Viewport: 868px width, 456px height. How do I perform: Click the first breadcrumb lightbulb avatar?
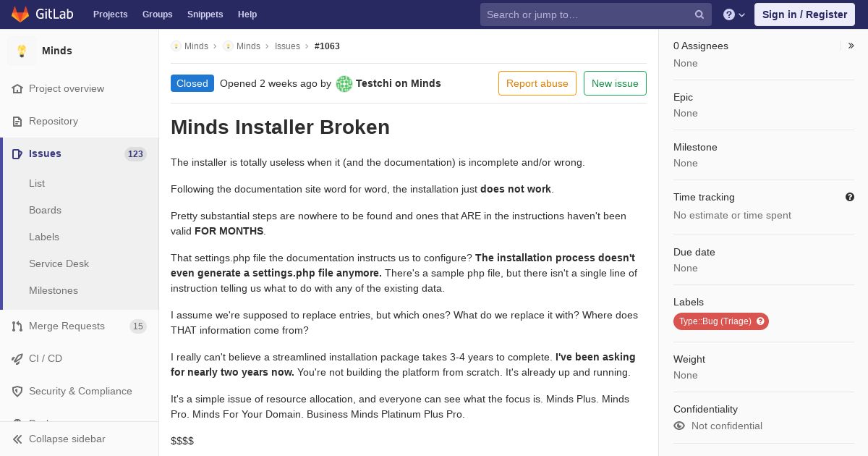click(176, 46)
